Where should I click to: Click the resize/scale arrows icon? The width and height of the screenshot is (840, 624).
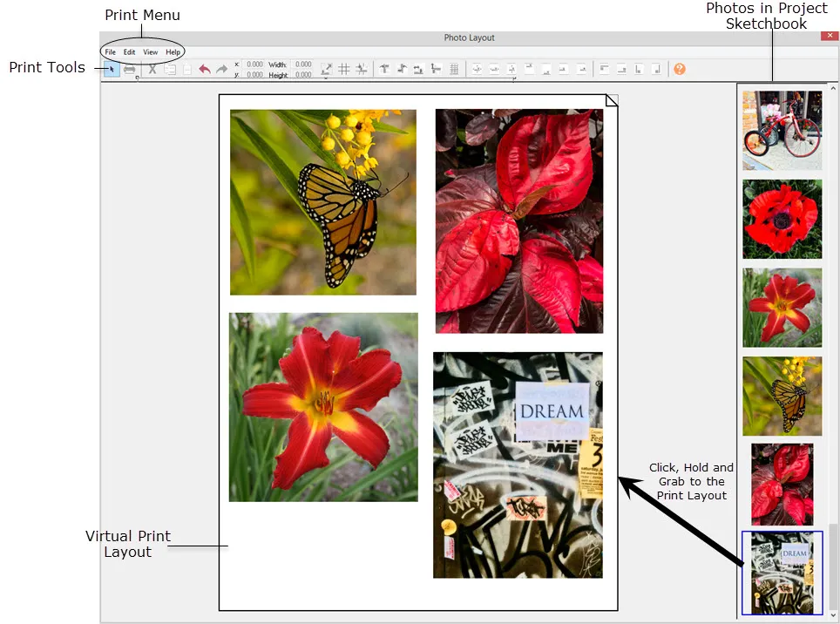point(326,69)
